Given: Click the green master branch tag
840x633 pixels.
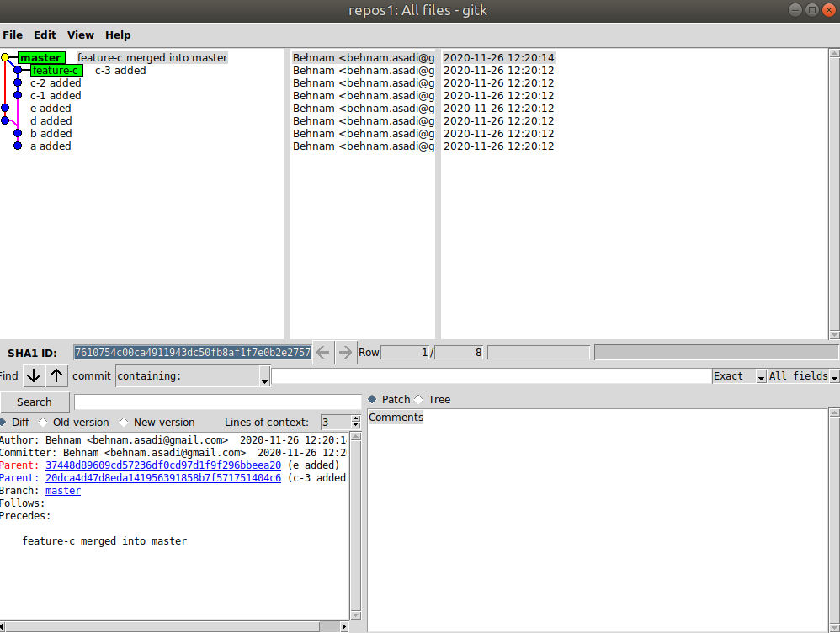Looking at the screenshot, I should [40, 58].
